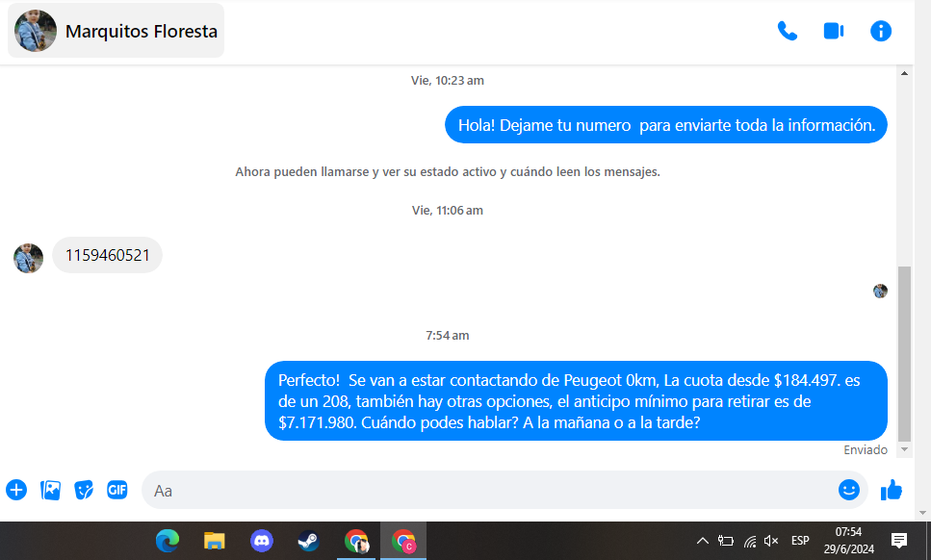This screenshot has height=560, width=931.
Task: Open battery status tray icon
Action: [x=726, y=541]
